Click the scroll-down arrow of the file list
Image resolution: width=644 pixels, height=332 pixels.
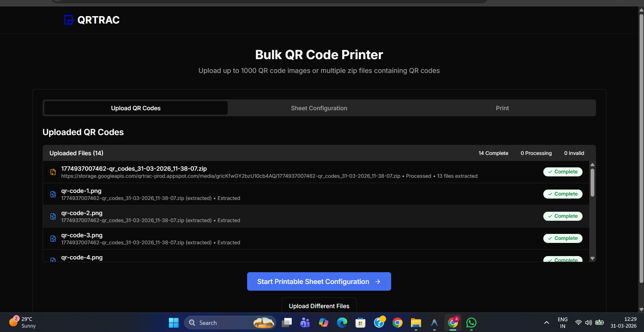tap(592, 258)
